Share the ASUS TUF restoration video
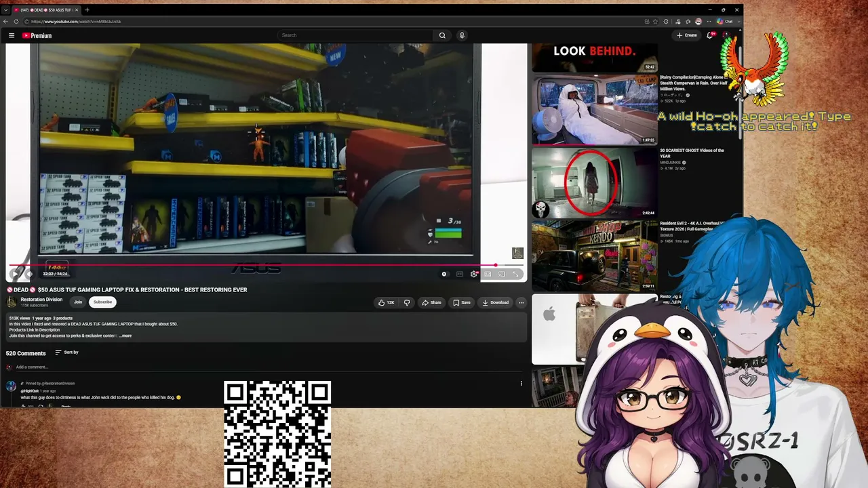Screen dimensions: 868x488 [431, 302]
